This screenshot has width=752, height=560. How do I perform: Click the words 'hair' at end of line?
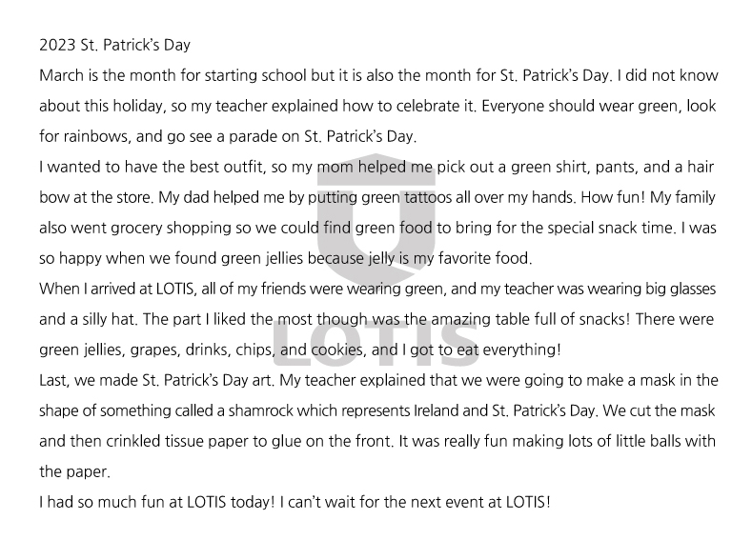701,167
